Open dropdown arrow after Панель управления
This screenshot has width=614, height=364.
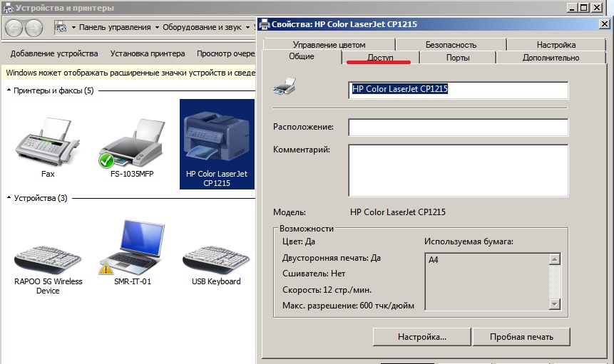(x=157, y=27)
